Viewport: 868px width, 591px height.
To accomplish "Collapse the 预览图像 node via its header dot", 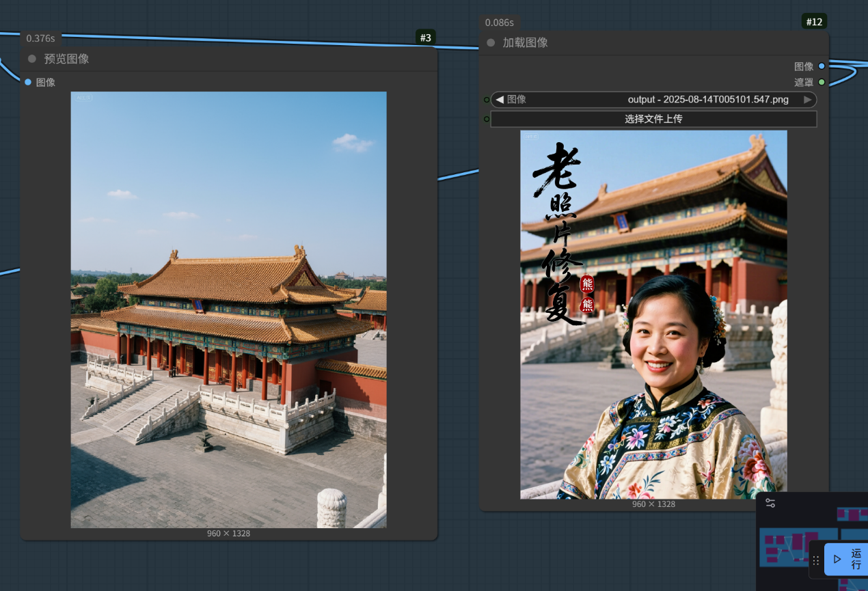I will (x=32, y=59).
